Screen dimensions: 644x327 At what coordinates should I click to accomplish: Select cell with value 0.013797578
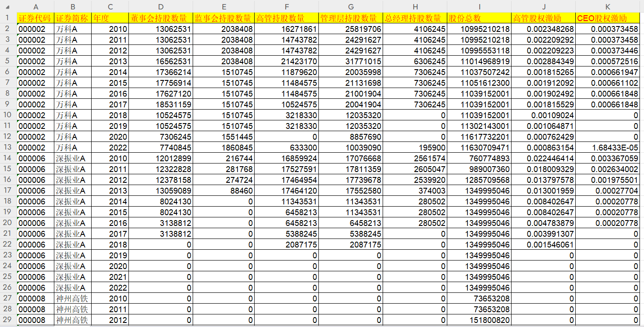[x=543, y=180]
